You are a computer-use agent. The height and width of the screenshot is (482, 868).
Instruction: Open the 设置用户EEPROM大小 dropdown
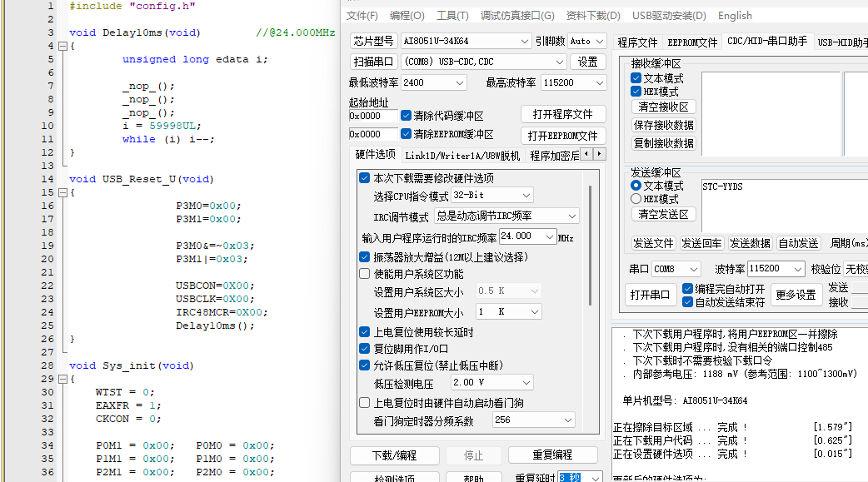click(508, 311)
